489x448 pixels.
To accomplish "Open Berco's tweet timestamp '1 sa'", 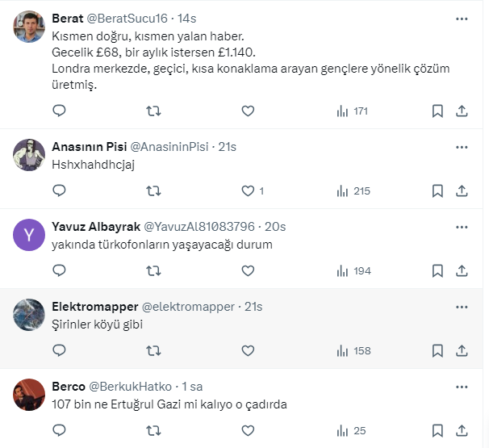I will tap(192, 387).
